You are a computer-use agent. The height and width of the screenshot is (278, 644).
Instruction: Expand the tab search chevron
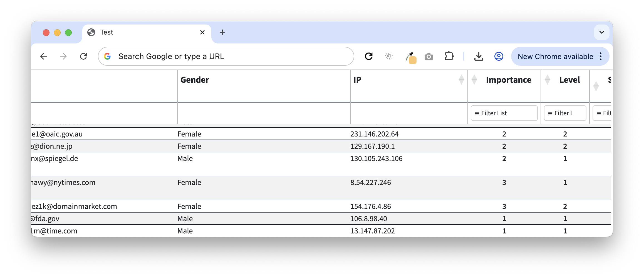point(601,32)
